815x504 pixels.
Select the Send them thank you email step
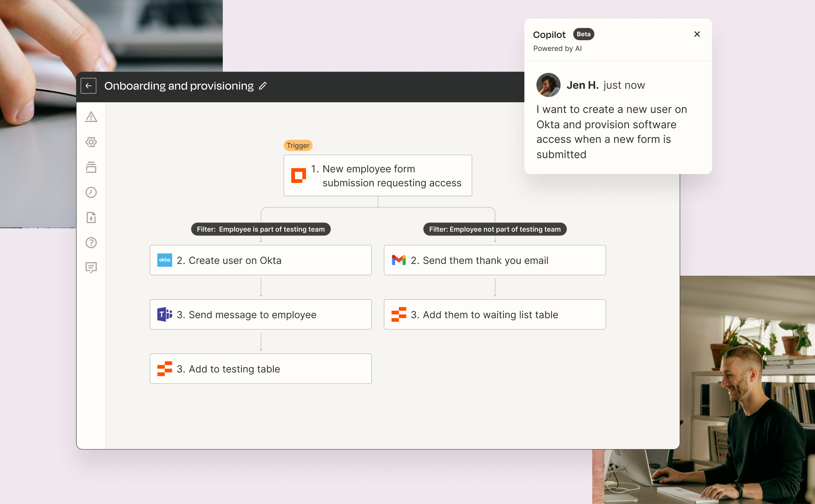click(x=495, y=260)
